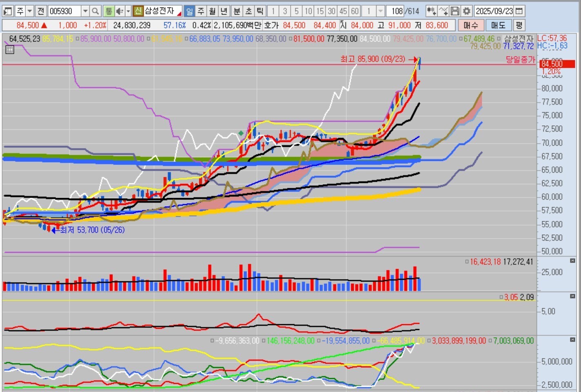Click the small square before -9,656,363,00 legend

coord(212,341)
